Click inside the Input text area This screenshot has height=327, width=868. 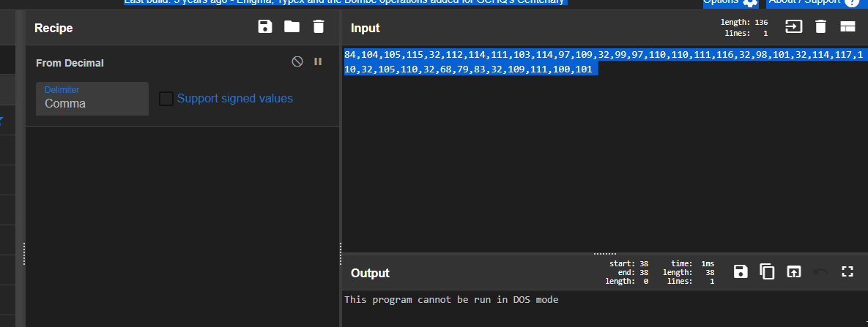(x=604, y=161)
